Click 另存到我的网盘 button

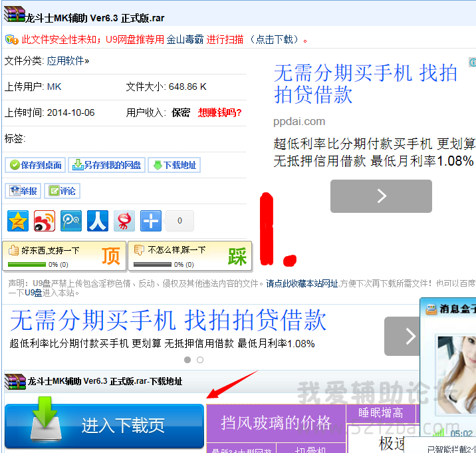(x=106, y=165)
